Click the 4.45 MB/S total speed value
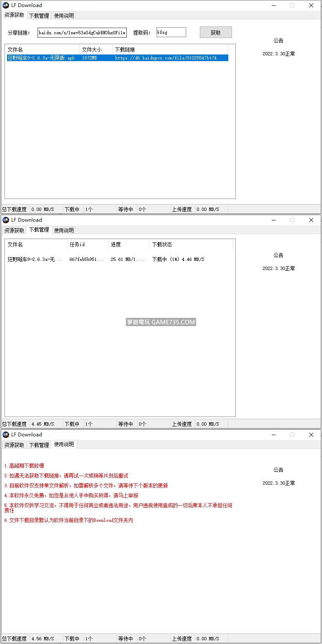322x644 pixels. (x=43, y=424)
